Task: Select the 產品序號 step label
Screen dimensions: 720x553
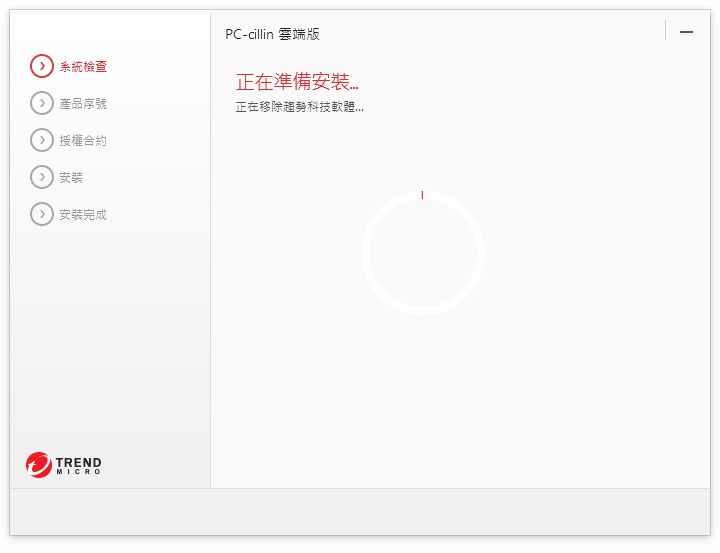Action: pos(83,104)
